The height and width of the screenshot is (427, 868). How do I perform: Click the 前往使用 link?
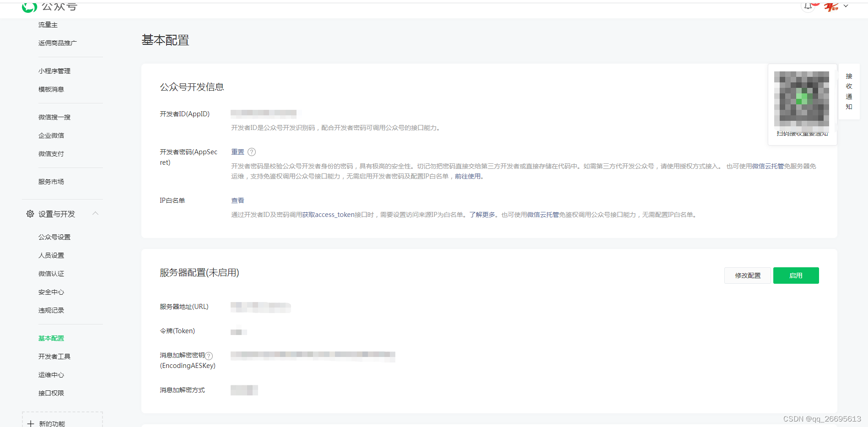point(468,176)
